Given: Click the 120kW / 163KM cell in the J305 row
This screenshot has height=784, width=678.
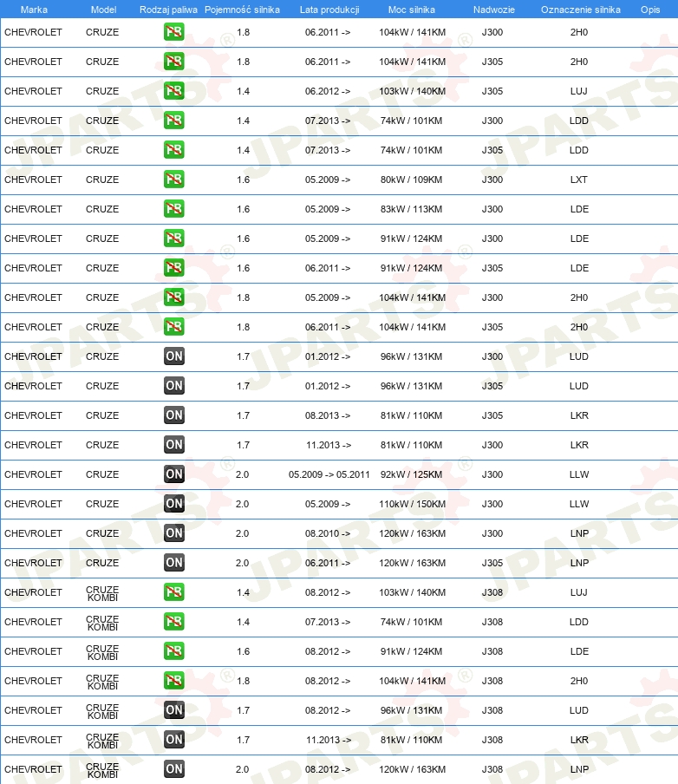Looking at the screenshot, I should pos(412,563).
